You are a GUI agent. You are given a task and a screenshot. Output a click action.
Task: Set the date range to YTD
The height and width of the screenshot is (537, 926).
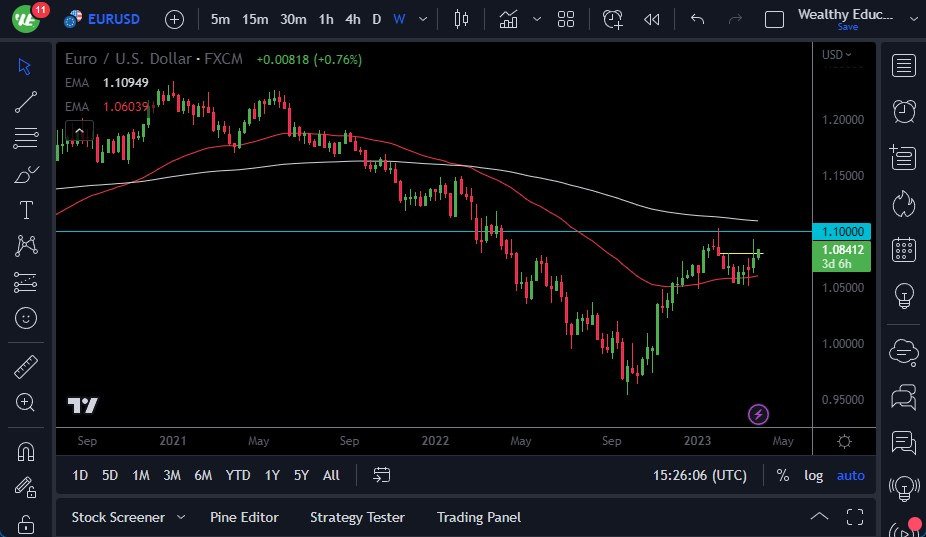238,475
